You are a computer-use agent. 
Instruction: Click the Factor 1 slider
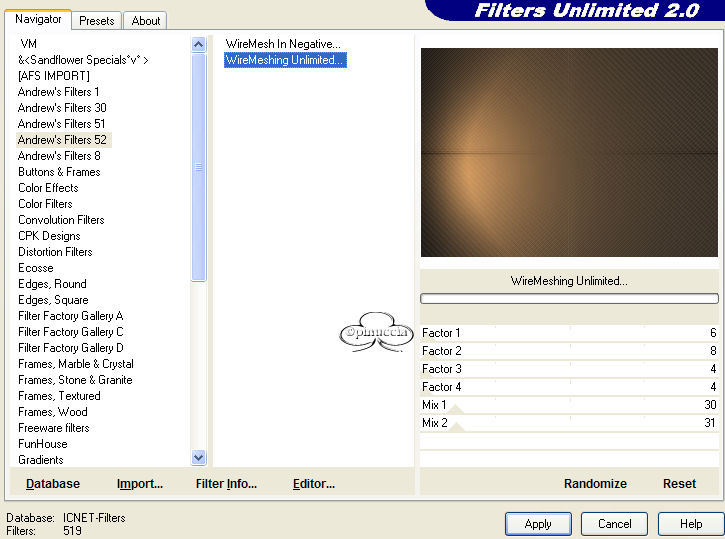coord(569,333)
